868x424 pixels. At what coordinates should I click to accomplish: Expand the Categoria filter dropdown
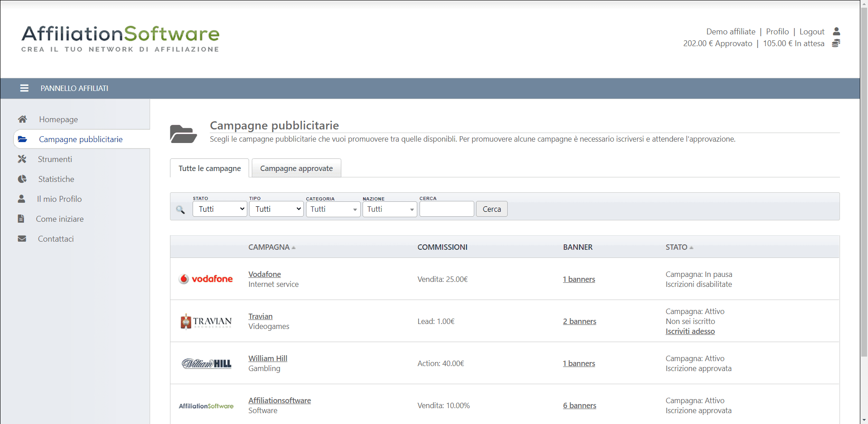point(333,209)
